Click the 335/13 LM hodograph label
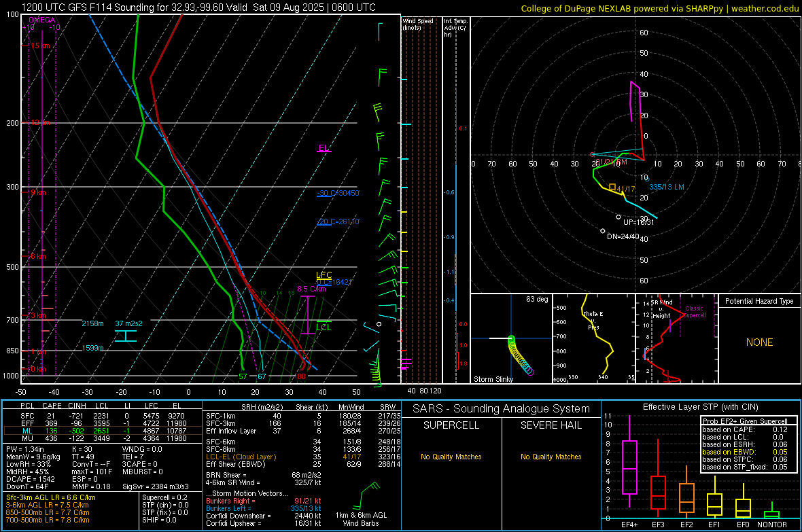Screen dimensions: 802x532 (x=667, y=188)
